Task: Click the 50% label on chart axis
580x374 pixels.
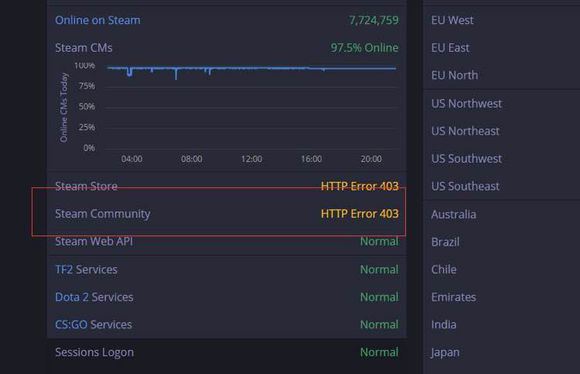Action: [x=87, y=107]
